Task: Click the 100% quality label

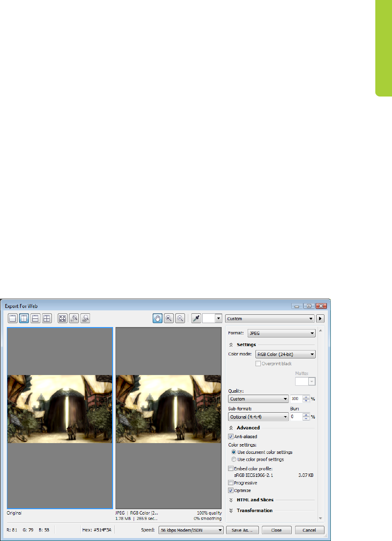Action: point(209,513)
